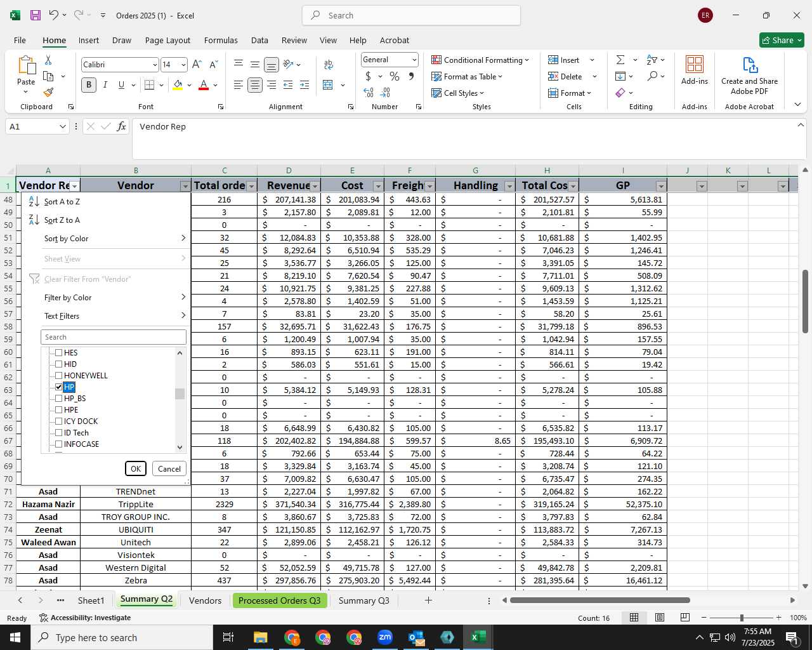812x650 pixels.
Task: Click the Format Painter brush icon
Action: click(48, 92)
